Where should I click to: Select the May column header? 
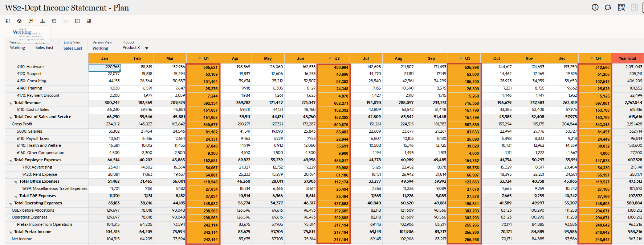268,58
